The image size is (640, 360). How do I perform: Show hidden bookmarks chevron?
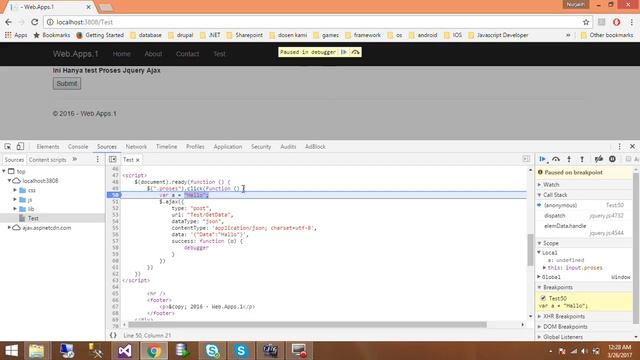[568, 35]
